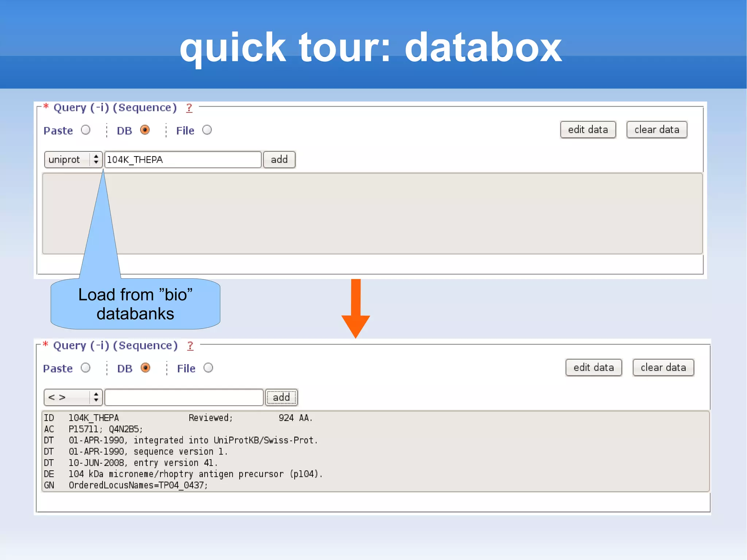Select the File radio button in the top panel
747x560 pixels.
tap(207, 130)
